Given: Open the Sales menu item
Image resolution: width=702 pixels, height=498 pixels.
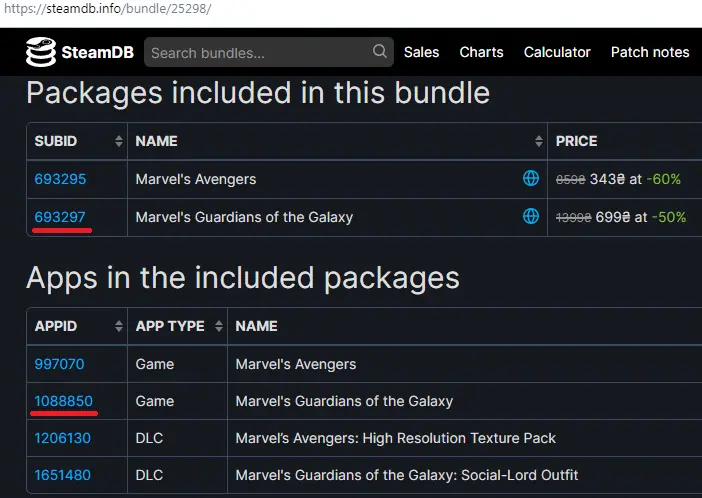Looking at the screenshot, I should click(421, 52).
